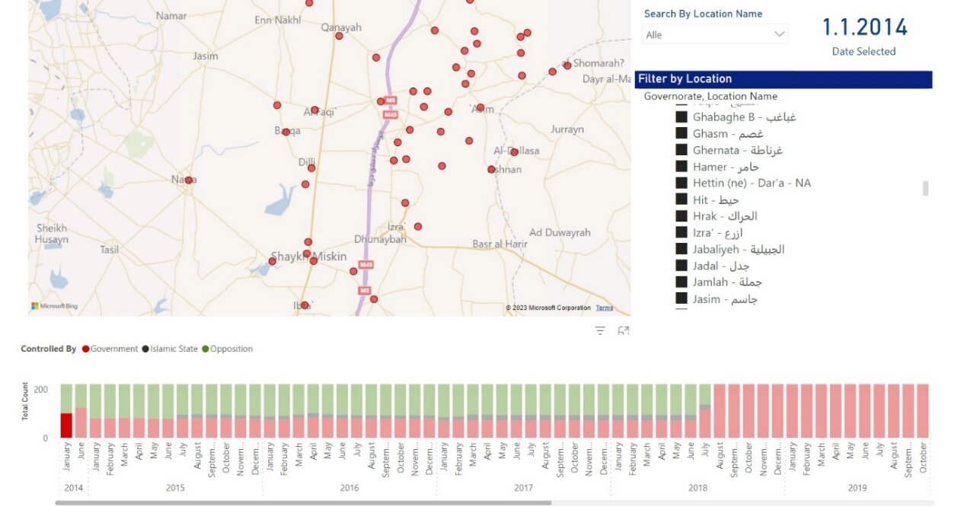Open the map Terms link

click(x=604, y=308)
